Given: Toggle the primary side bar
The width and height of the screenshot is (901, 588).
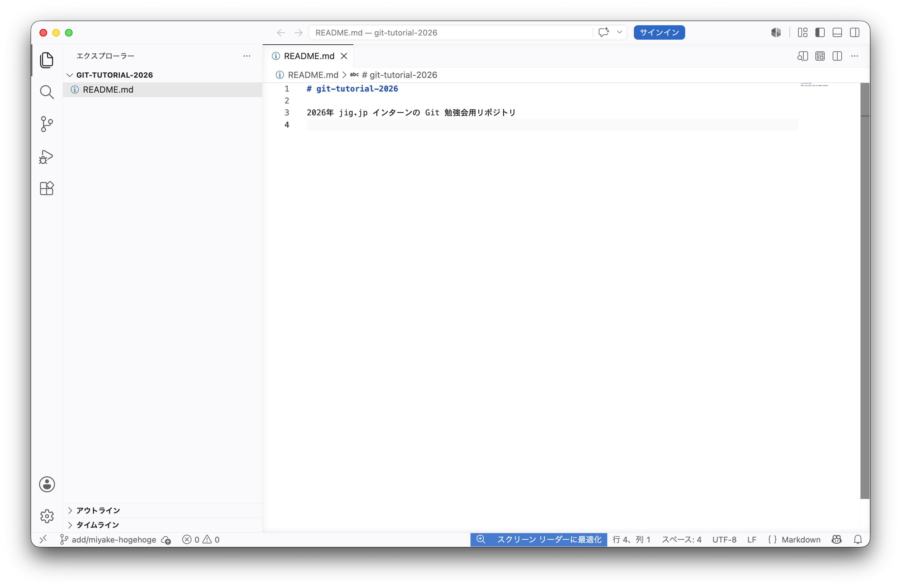Looking at the screenshot, I should 820,32.
